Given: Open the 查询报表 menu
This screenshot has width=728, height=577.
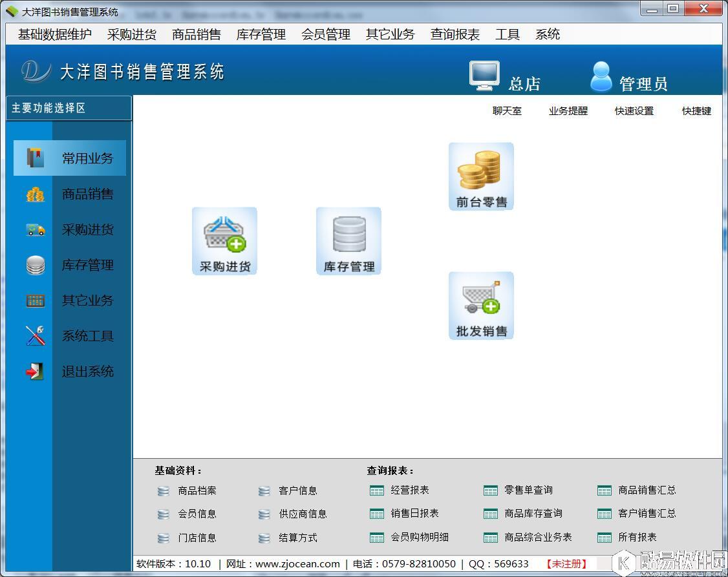Looking at the screenshot, I should pos(454,35).
